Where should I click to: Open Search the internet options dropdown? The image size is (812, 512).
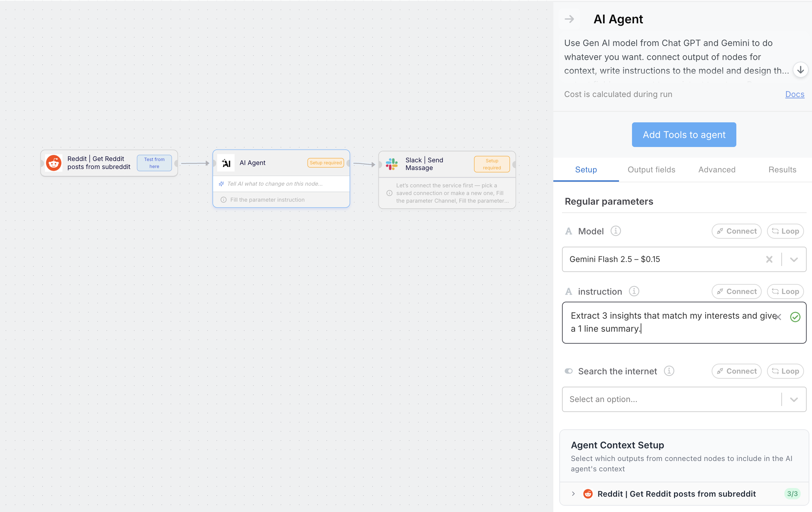coord(793,399)
